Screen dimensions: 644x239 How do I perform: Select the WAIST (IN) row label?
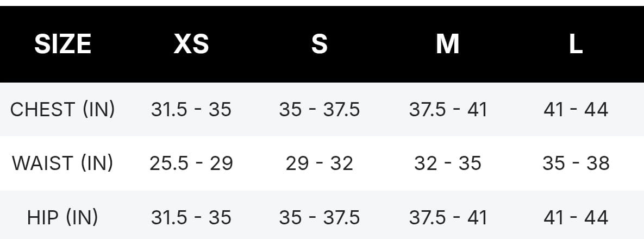pyautogui.click(x=62, y=163)
